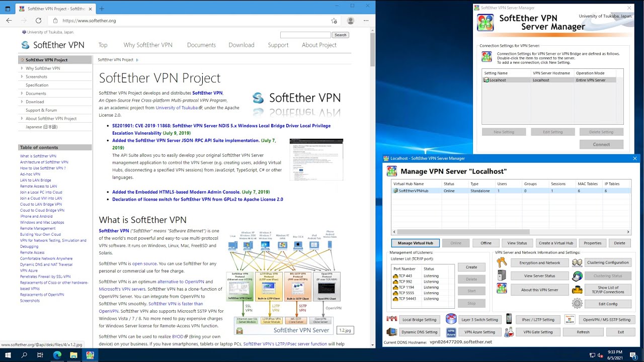
Task: Click the Manage Virtual Hub button
Action: tap(416, 243)
